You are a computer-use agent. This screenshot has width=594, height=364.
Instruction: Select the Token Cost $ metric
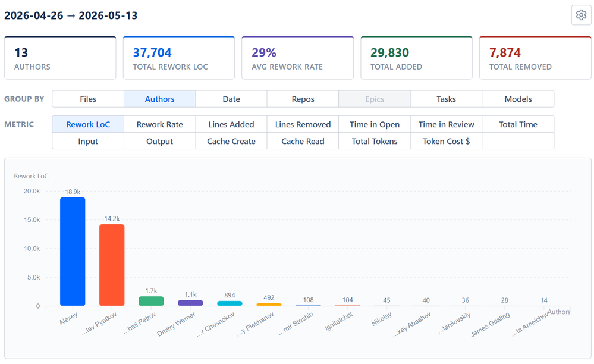pyautogui.click(x=446, y=141)
